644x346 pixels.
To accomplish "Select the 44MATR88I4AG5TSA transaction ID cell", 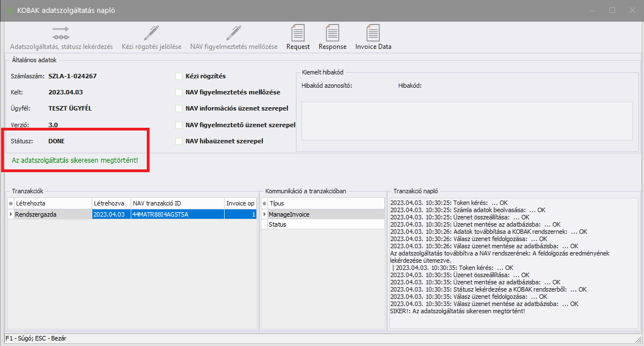I will point(177,214).
